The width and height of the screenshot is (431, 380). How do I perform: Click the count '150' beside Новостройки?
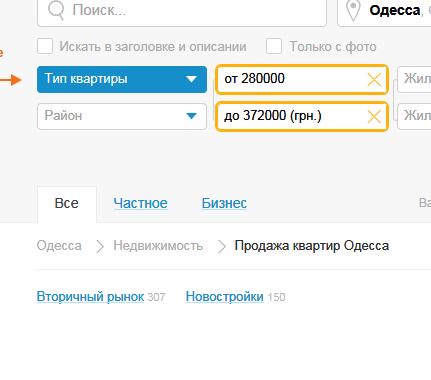pyautogui.click(x=276, y=297)
